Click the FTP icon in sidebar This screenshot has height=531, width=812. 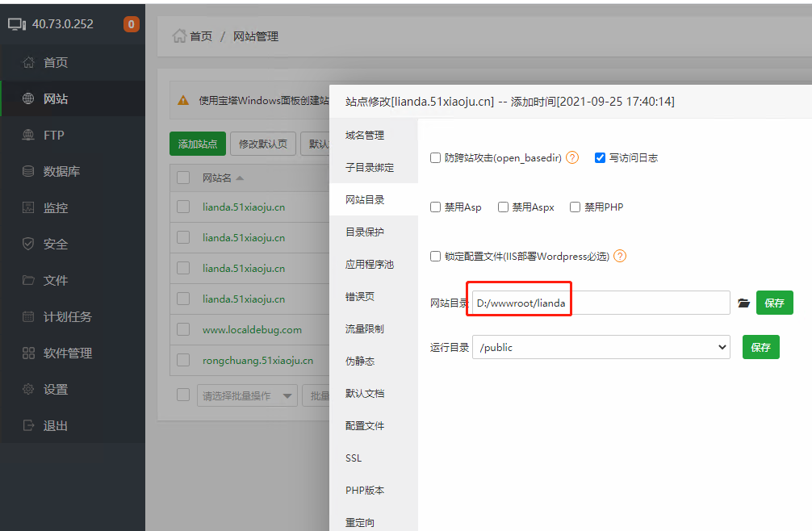click(28, 135)
